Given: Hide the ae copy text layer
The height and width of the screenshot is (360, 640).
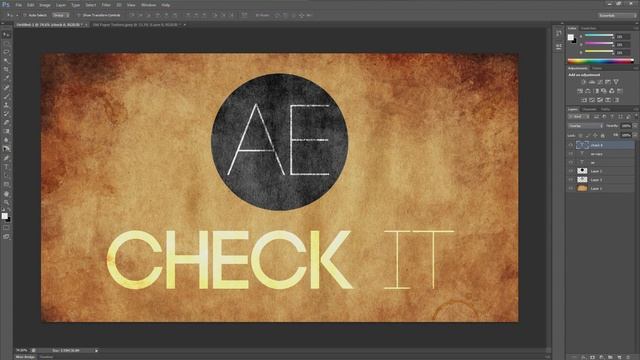Looking at the screenshot, I should coord(571,154).
